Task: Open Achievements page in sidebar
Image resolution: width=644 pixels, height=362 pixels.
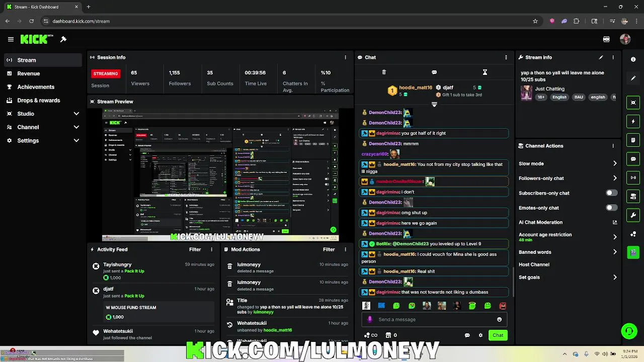Action: 42,87
